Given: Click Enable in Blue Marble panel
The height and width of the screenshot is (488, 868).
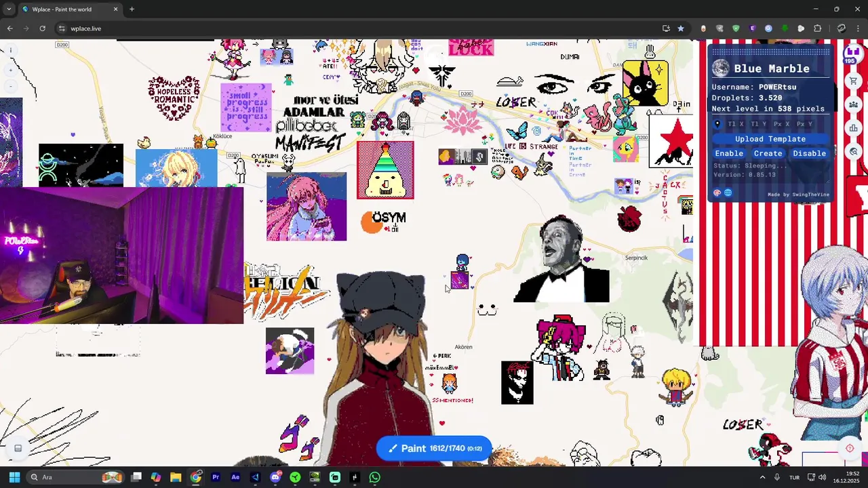Looking at the screenshot, I should 729,153.
